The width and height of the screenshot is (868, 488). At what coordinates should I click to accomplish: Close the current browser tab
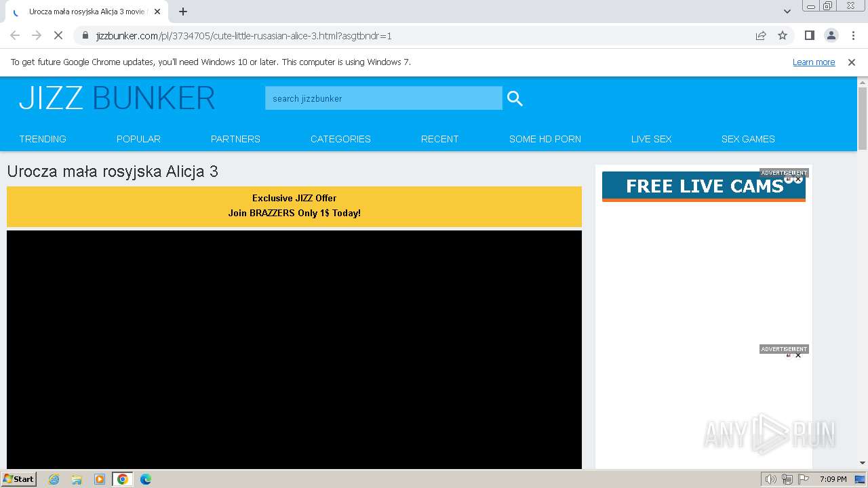[157, 12]
